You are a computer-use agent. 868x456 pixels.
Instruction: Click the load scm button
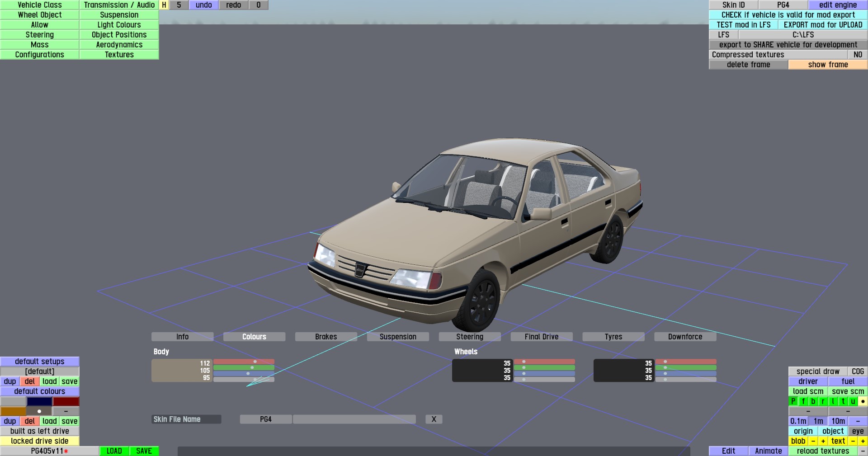808,391
